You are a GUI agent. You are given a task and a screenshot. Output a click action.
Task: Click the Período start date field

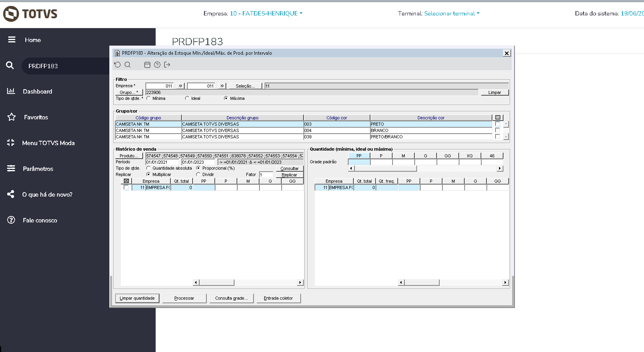click(162, 162)
